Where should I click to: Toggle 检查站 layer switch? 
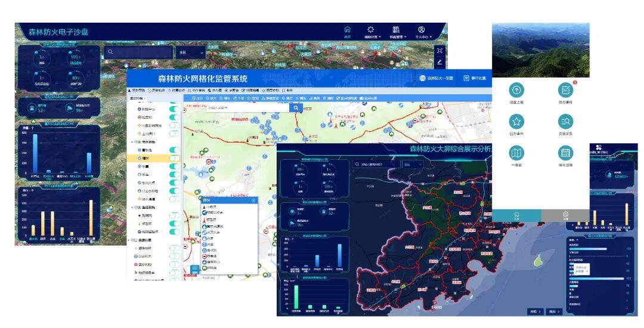(x=174, y=117)
